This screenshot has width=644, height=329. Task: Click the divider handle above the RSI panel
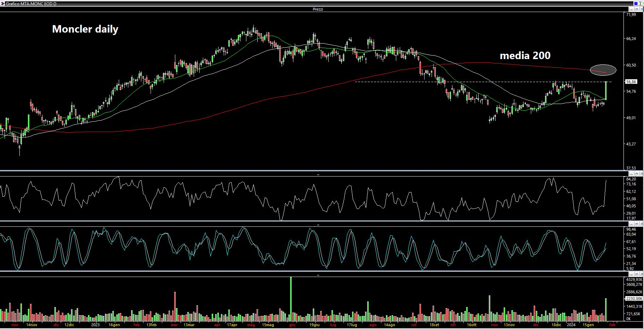pyautogui.click(x=318, y=174)
